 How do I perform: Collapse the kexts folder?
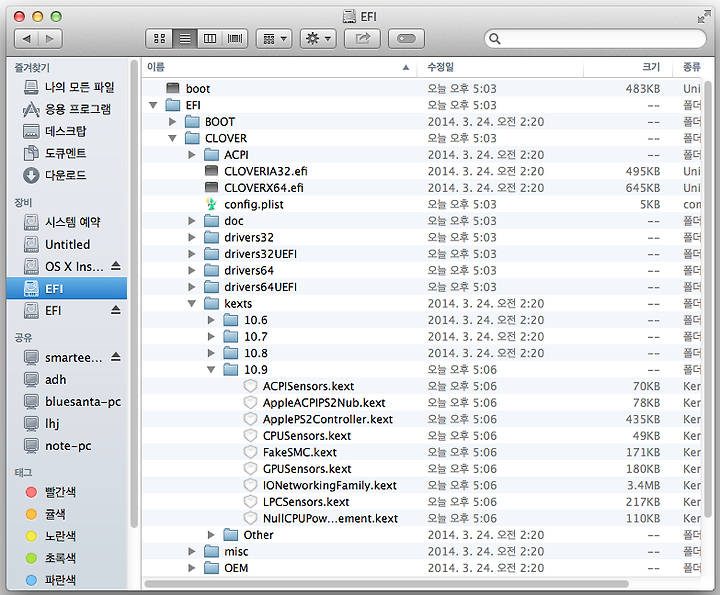point(192,303)
